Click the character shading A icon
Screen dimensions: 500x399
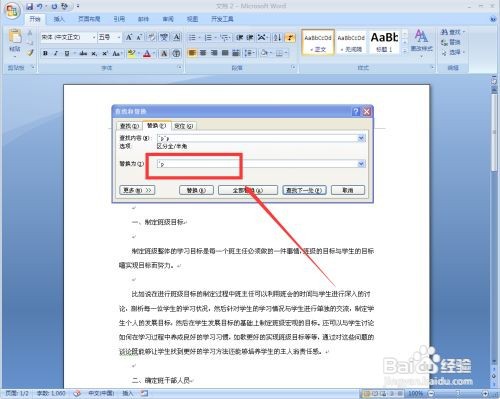[x=164, y=53]
